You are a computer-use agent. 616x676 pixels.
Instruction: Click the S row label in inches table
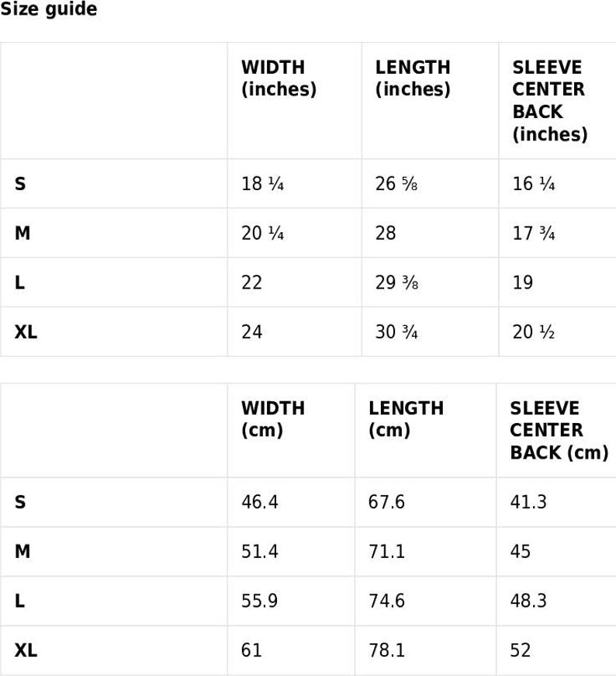click(x=20, y=184)
